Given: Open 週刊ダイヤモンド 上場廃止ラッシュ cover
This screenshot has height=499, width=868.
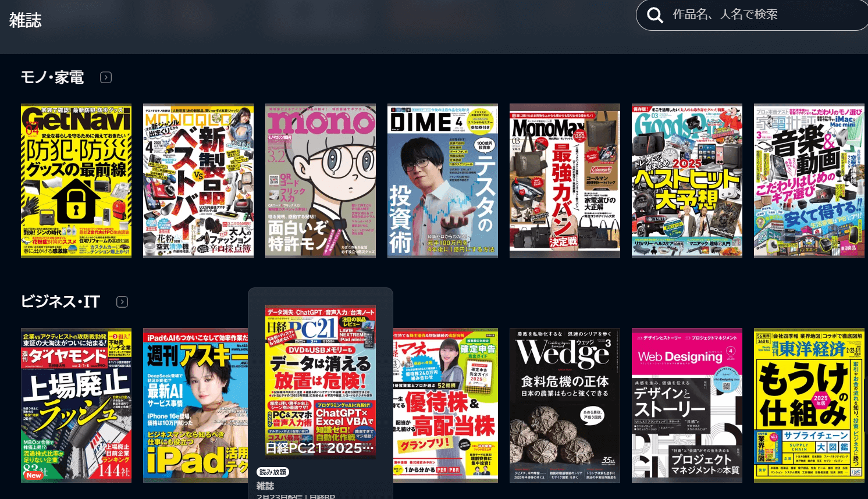Looking at the screenshot, I should pos(76,405).
